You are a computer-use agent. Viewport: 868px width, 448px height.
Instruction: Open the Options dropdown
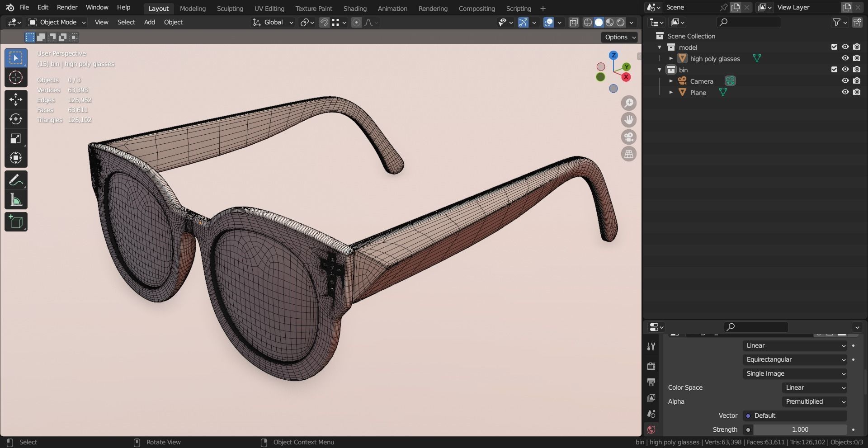tap(619, 37)
